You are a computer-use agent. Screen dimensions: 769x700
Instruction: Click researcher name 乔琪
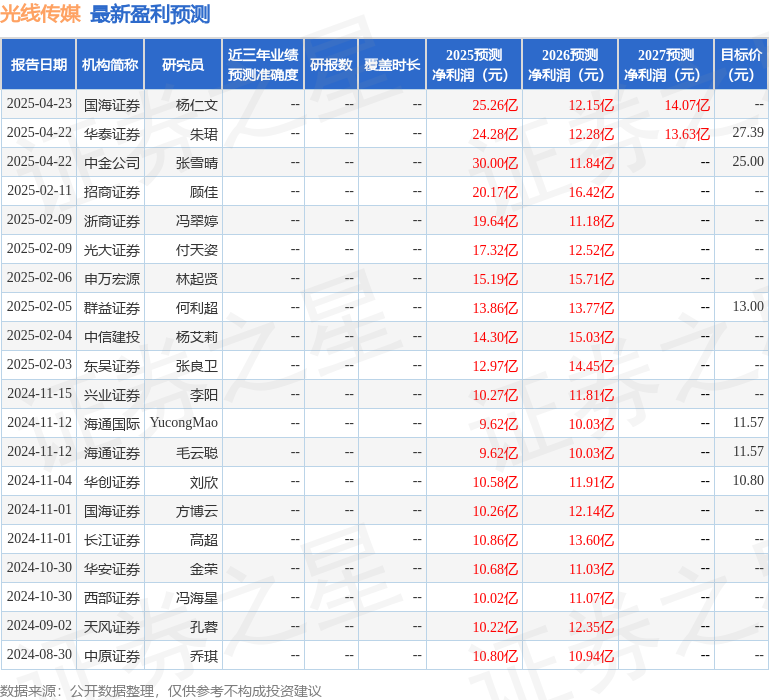[204, 654]
